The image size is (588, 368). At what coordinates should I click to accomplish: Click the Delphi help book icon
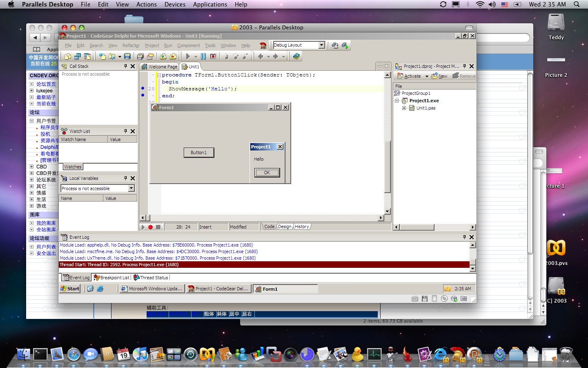point(296,56)
